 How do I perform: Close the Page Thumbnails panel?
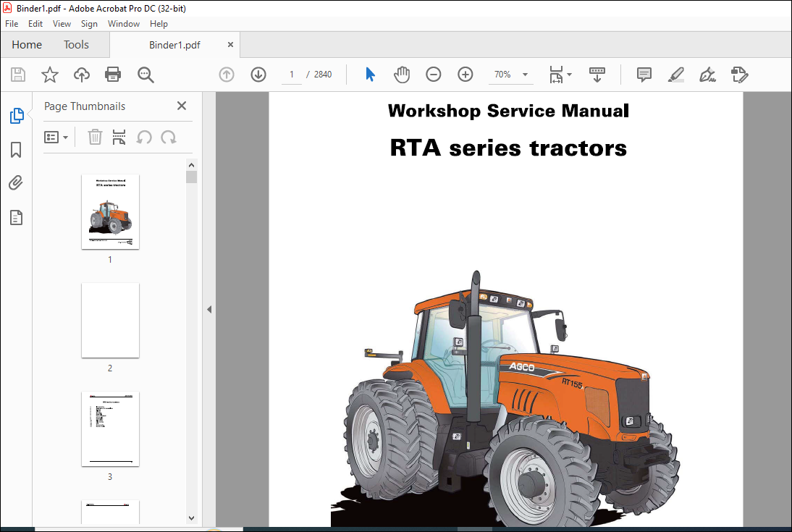pyautogui.click(x=182, y=106)
